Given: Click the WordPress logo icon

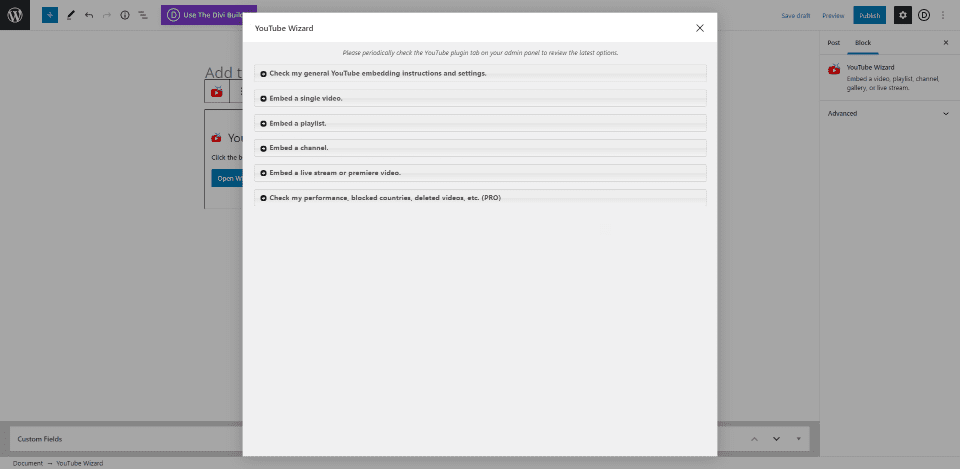Looking at the screenshot, I should pos(15,15).
